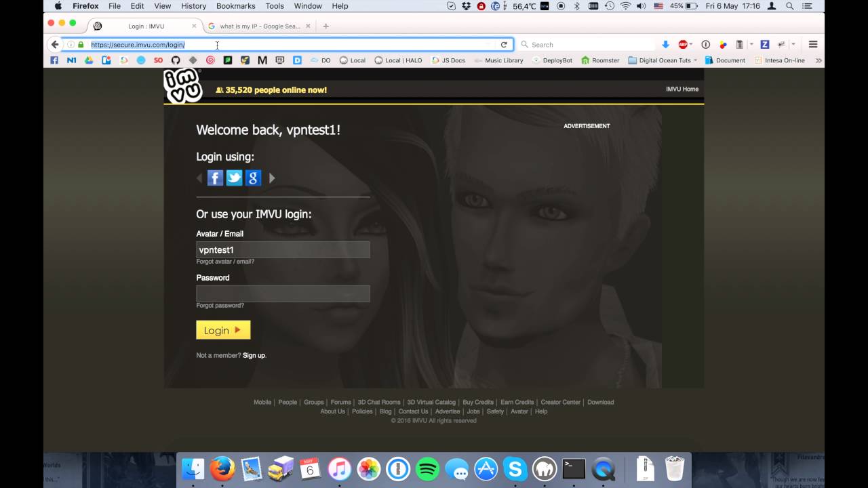Click the IMVU logo
Screen dimensions: 868x488
pyautogui.click(x=183, y=85)
